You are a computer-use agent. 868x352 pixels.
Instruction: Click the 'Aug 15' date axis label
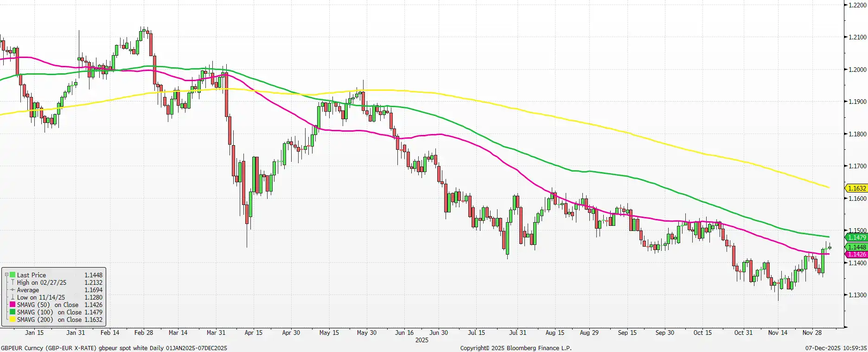(555, 333)
